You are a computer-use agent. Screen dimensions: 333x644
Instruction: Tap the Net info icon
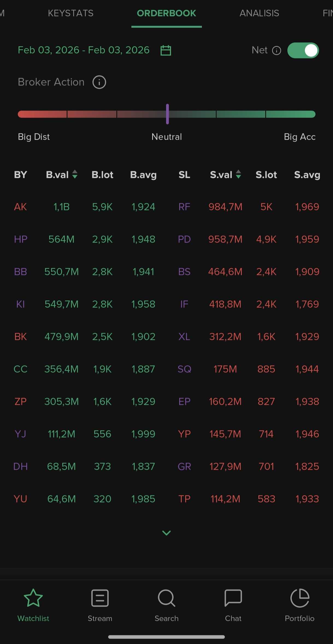[x=276, y=50]
